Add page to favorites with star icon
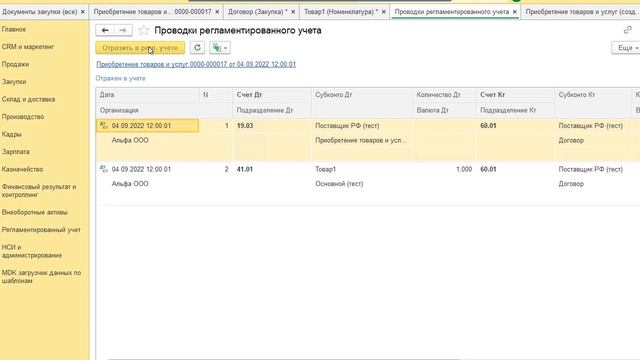 point(144,30)
